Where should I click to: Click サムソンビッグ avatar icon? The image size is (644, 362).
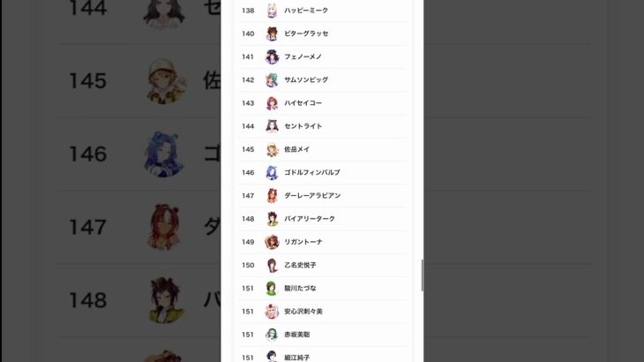(272, 80)
